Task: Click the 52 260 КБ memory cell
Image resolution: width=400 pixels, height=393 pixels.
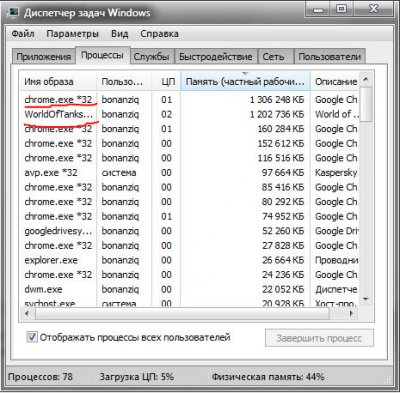Action: pos(283,231)
